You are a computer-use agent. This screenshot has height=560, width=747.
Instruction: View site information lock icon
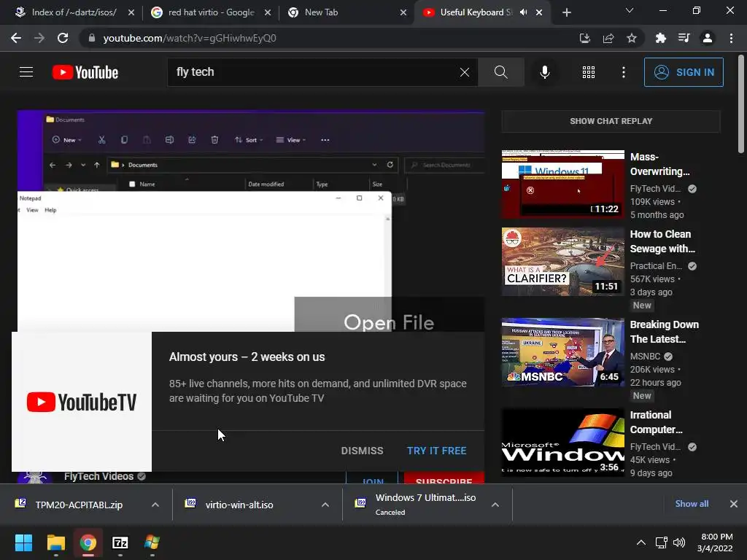pyautogui.click(x=92, y=38)
